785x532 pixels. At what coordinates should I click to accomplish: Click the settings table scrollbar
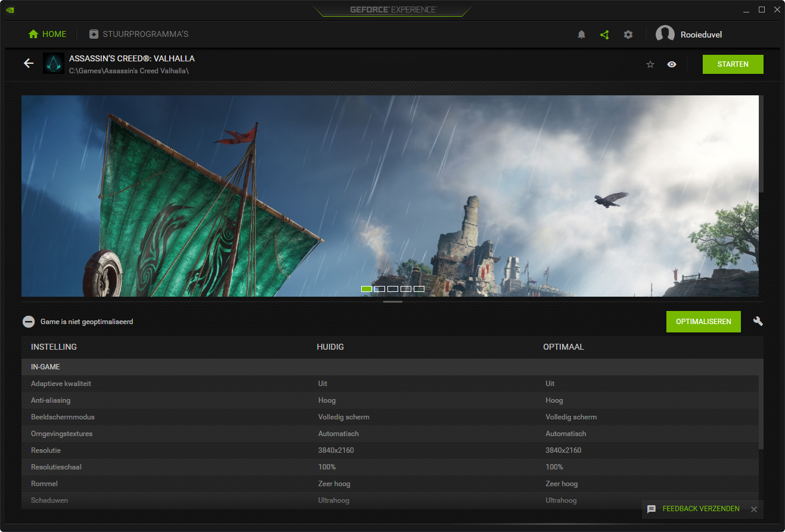(761, 412)
